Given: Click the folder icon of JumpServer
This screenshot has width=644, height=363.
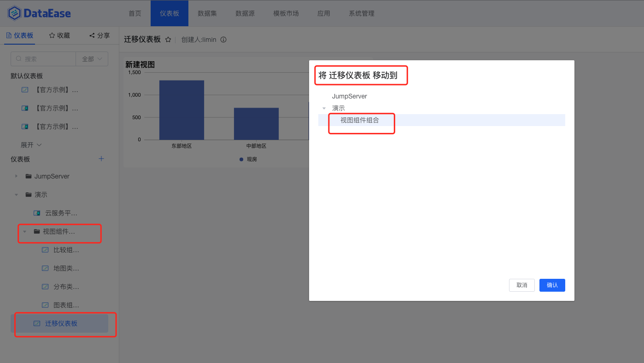Looking at the screenshot, I should pyautogui.click(x=29, y=176).
